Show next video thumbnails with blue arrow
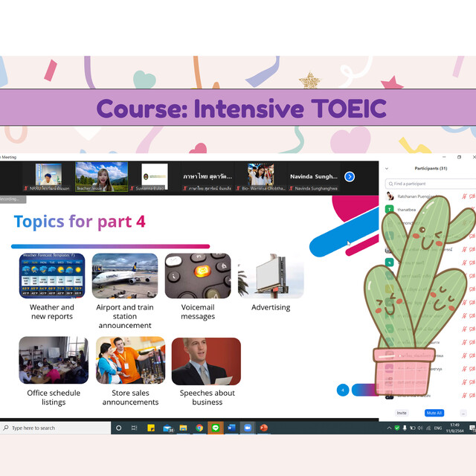The height and width of the screenshot is (476, 476). [x=350, y=176]
